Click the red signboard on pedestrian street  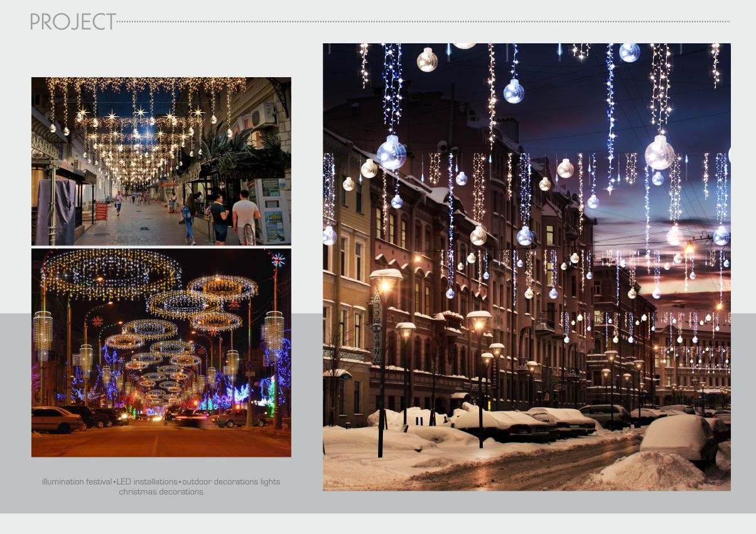(x=101, y=211)
